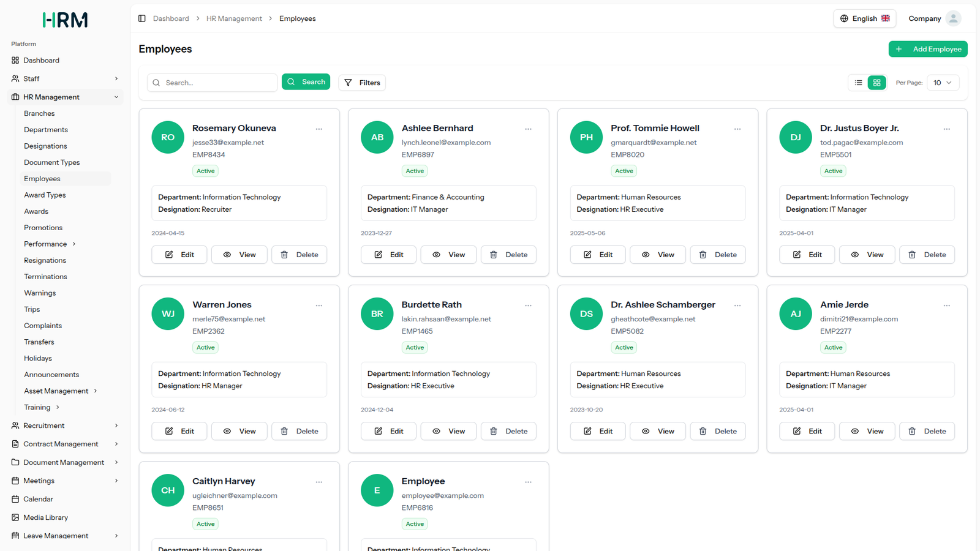Open options menu for Prof. Tommie Howell
This screenshot has height=551, width=980.
737,129
